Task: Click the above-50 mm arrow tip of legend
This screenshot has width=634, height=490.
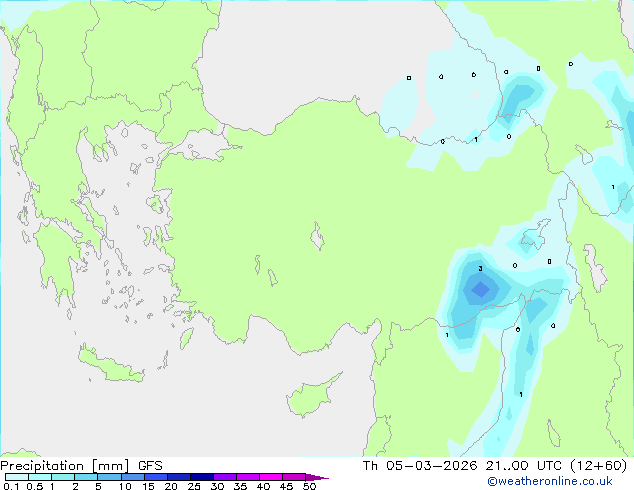Action: 317,477
